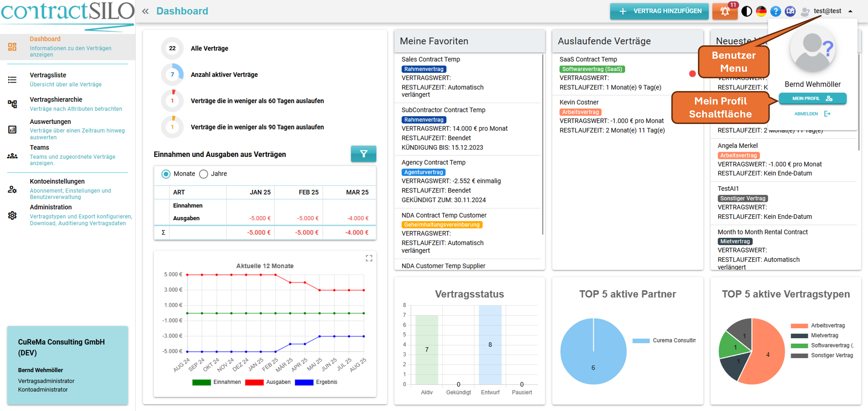Click the Teams group icon in the sidebar
This screenshot has width=868, height=411.
[12, 156]
